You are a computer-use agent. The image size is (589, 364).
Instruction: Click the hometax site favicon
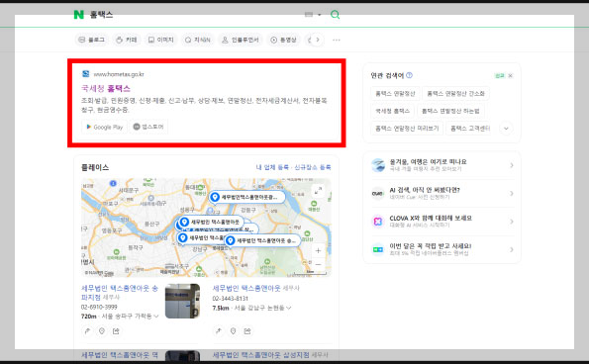(x=86, y=74)
